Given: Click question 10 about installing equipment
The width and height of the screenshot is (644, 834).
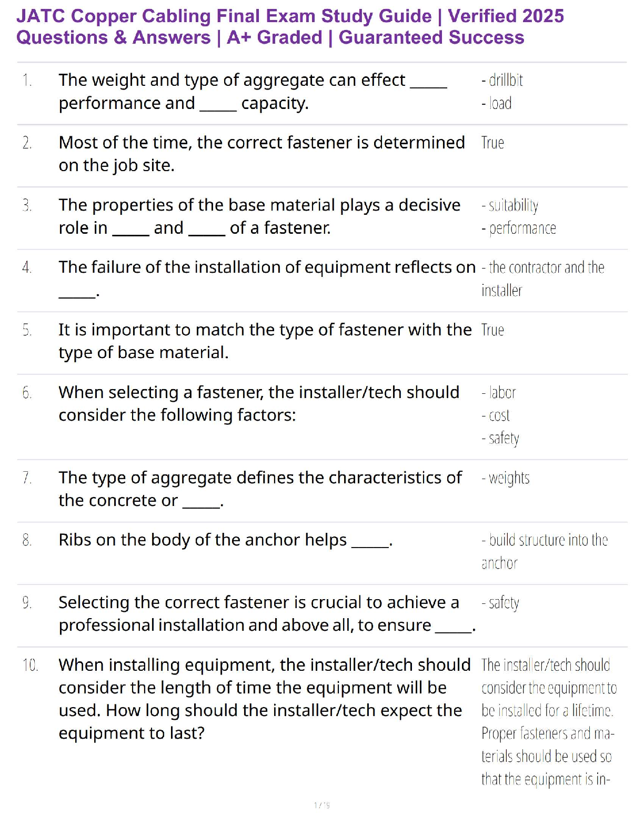Looking at the screenshot, I should click(264, 699).
